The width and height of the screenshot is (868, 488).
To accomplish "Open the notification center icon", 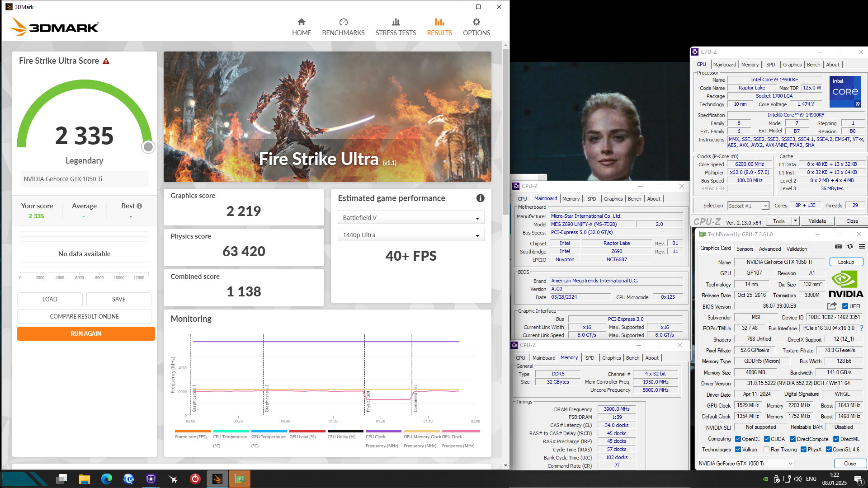I will pos(858,479).
